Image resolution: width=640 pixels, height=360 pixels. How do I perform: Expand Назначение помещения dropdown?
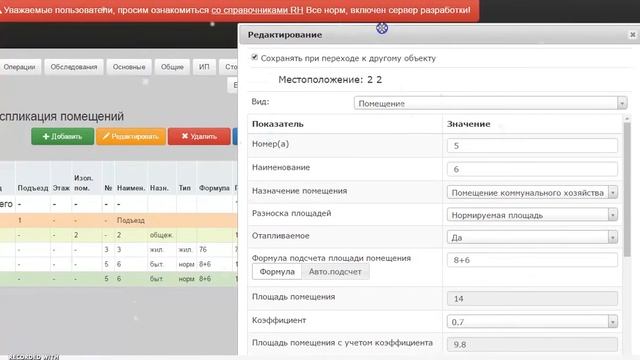[532, 192]
